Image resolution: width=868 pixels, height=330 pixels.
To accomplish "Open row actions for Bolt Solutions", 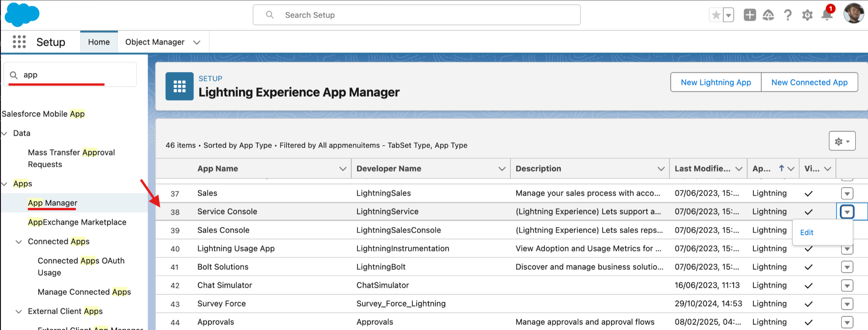I will [847, 267].
